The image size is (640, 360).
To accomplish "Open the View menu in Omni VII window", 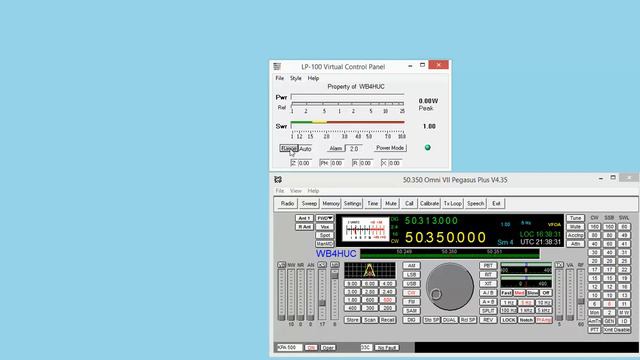I will [x=296, y=191].
